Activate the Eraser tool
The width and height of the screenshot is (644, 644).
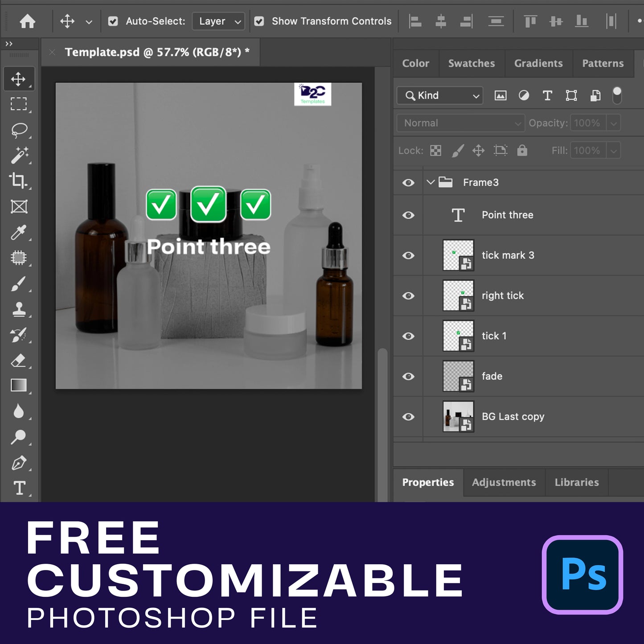tap(19, 360)
